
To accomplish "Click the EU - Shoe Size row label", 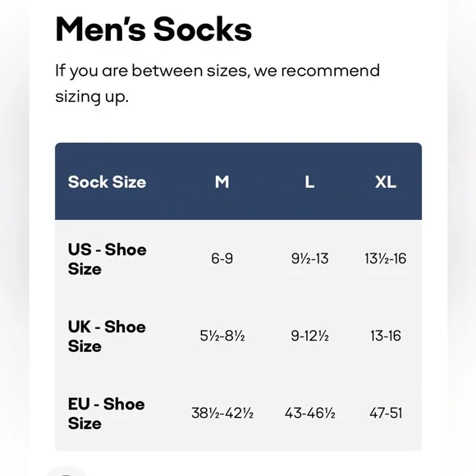I will click(106, 414).
